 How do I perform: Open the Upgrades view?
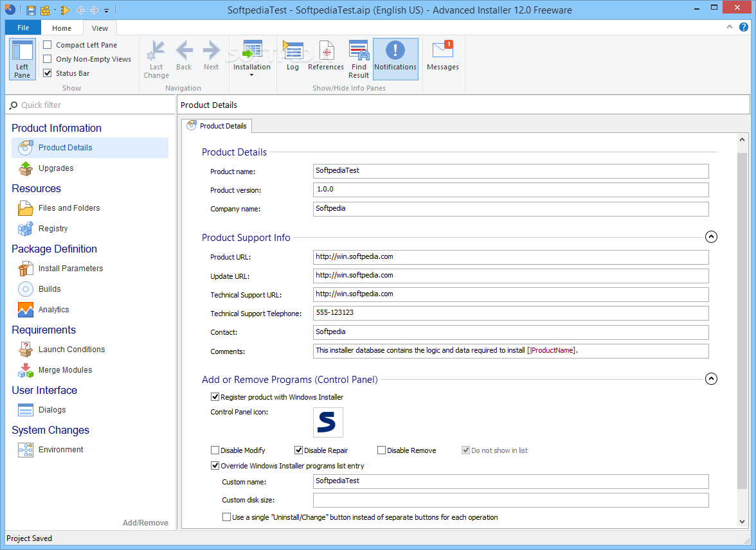click(56, 168)
